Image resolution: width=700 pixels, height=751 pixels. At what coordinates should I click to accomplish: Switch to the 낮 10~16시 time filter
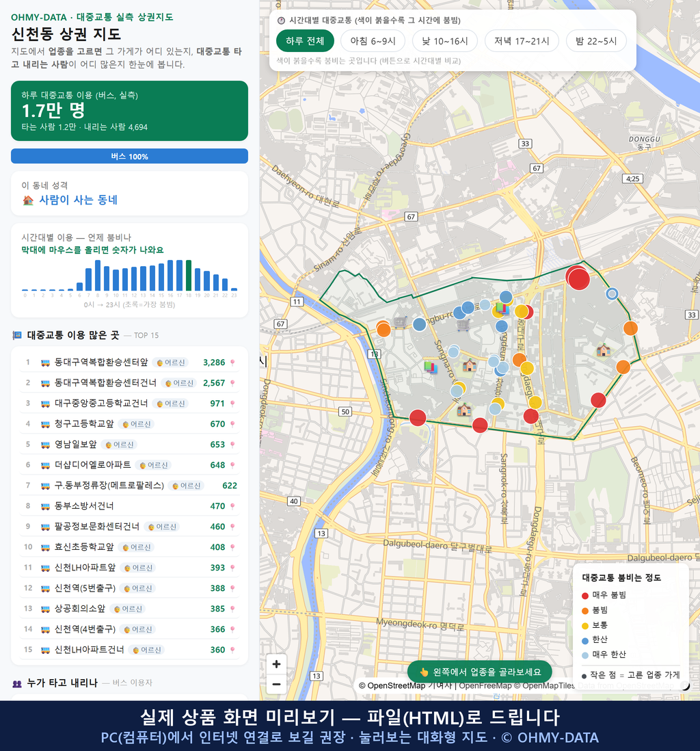[445, 41]
